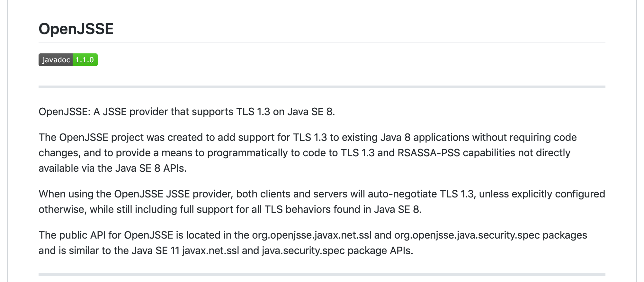Image resolution: width=644 pixels, height=282 pixels.
Task: Click the OpenJSSE main heading
Action: pyautogui.click(x=76, y=29)
